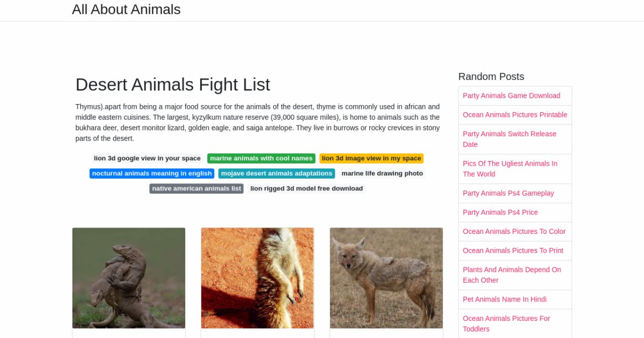The width and height of the screenshot is (644, 338).
Task: Open 'Party Animals Switch Release Date' link
Action: pyautogui.click(x=509, y=139)
